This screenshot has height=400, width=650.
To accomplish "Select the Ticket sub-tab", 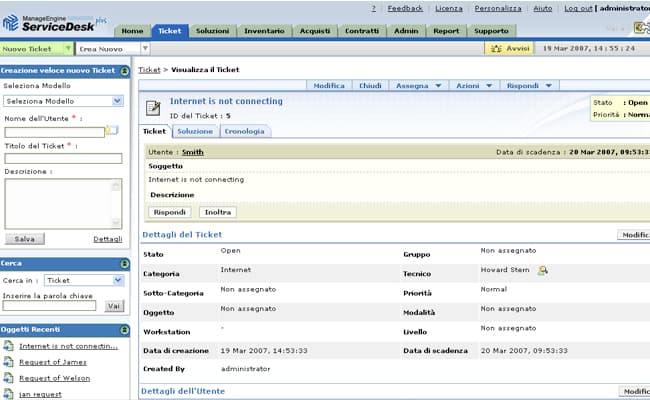I will [154, 131].
